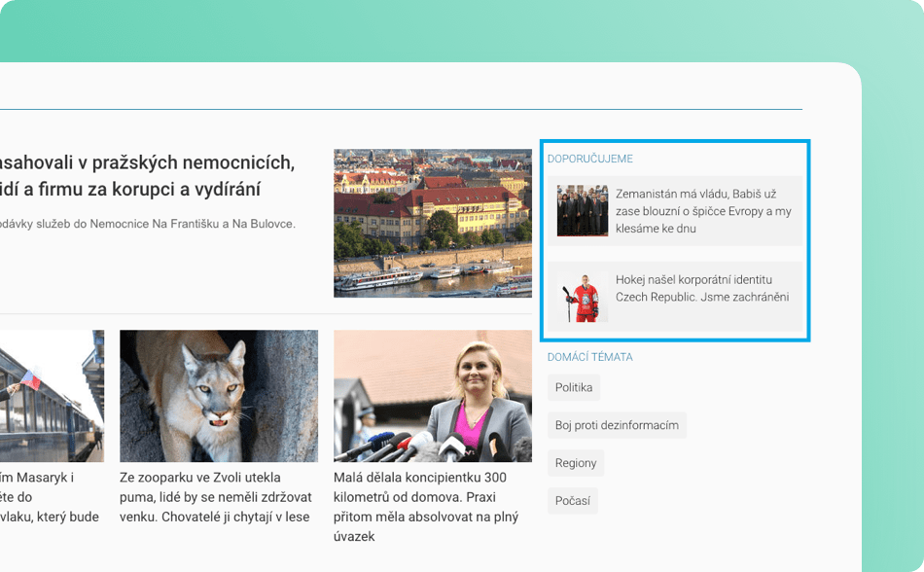Viewport: 924px width, 572px height.
Task: Click the Masaryk train article headline
Action: [50, 497]
